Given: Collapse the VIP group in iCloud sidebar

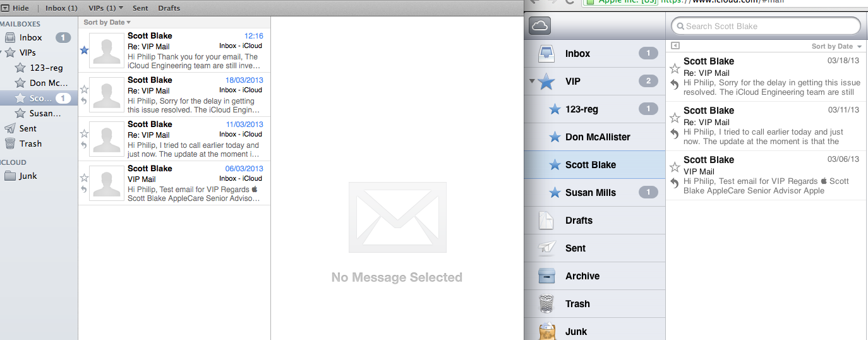Looking at the screenshot, I should click(532, 81).
